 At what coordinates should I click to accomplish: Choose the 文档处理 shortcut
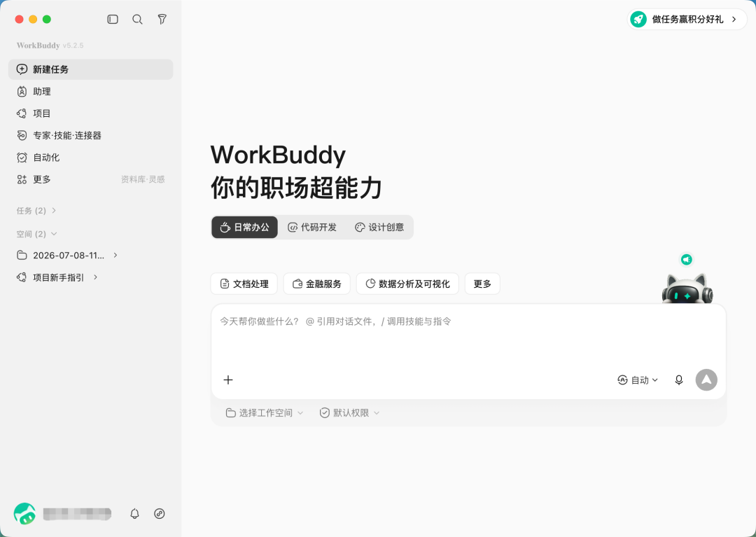[244, 284]
